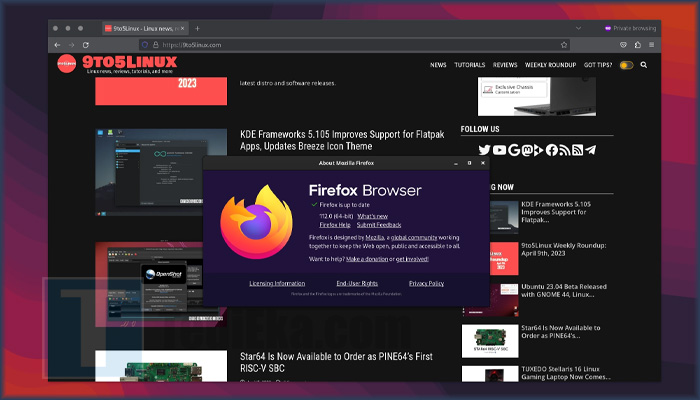Click the Firefox logo in About dialog
Viewport: 700px width, 400px height.
coord(257,222)
